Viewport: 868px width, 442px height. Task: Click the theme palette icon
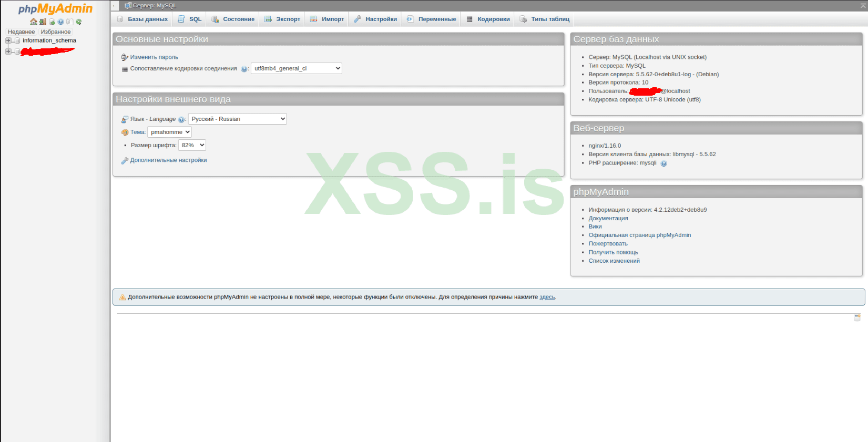125,132
